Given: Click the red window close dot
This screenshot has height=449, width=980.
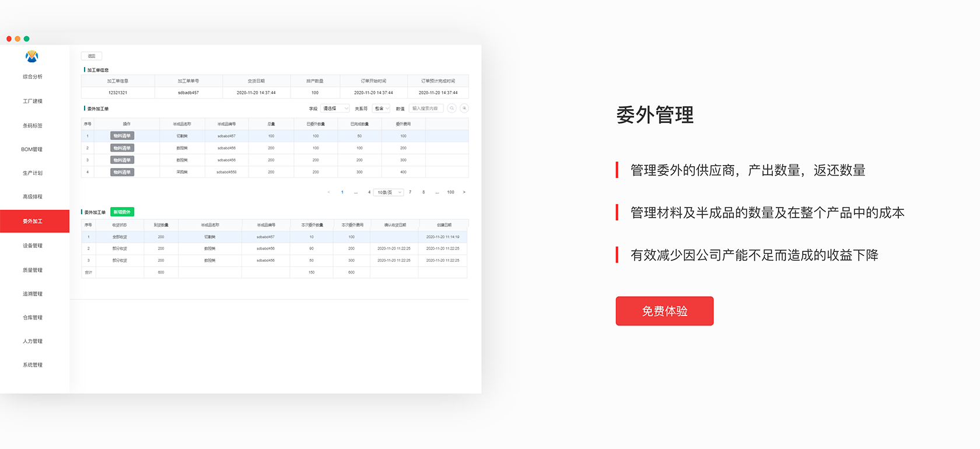Looking at the screenshot, I should click(x=9, y=38).
